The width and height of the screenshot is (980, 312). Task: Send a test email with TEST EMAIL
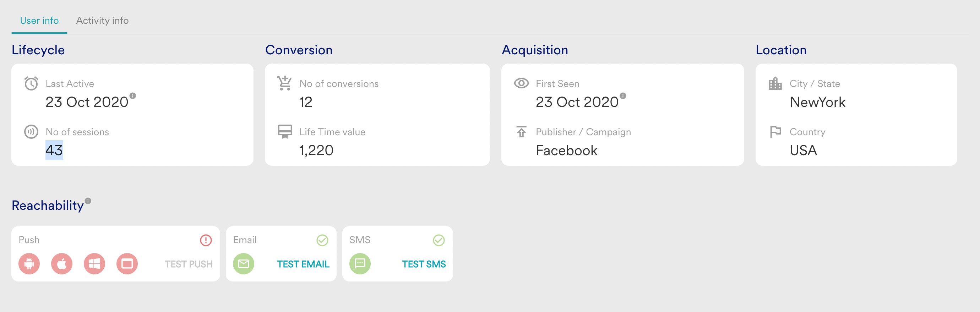(303, 264)
